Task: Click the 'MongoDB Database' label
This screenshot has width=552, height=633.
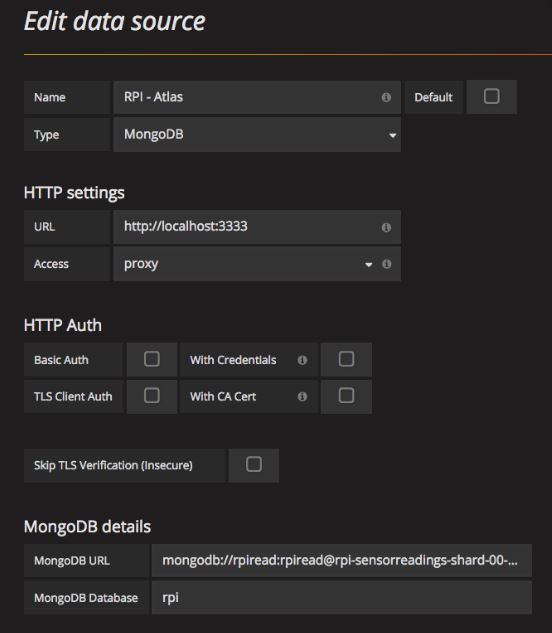Action: 86,598
